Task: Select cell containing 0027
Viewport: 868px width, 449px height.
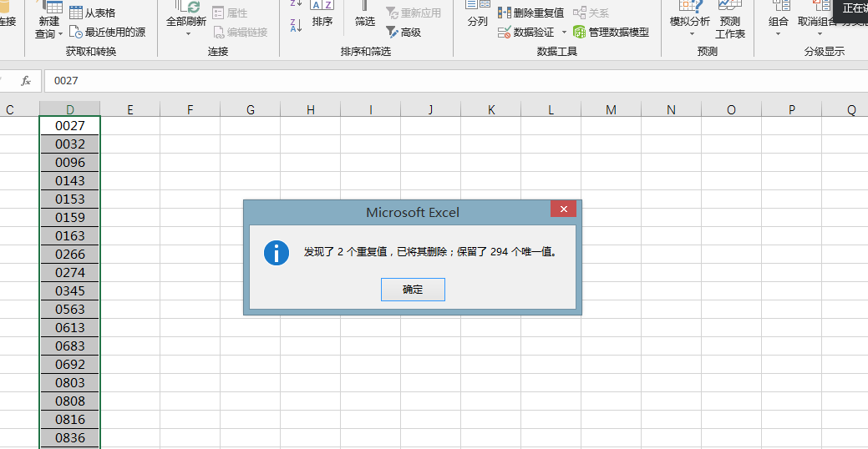Action: [x=69, y=125]
